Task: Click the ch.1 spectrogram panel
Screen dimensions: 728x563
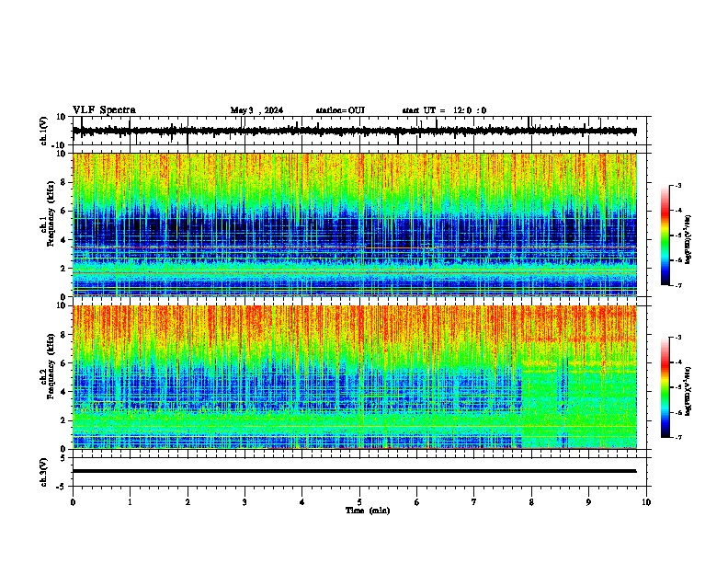Action: point(355,224)
